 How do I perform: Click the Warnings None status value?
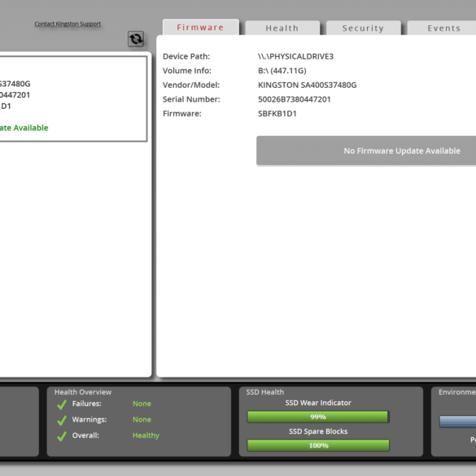(142, 419)
